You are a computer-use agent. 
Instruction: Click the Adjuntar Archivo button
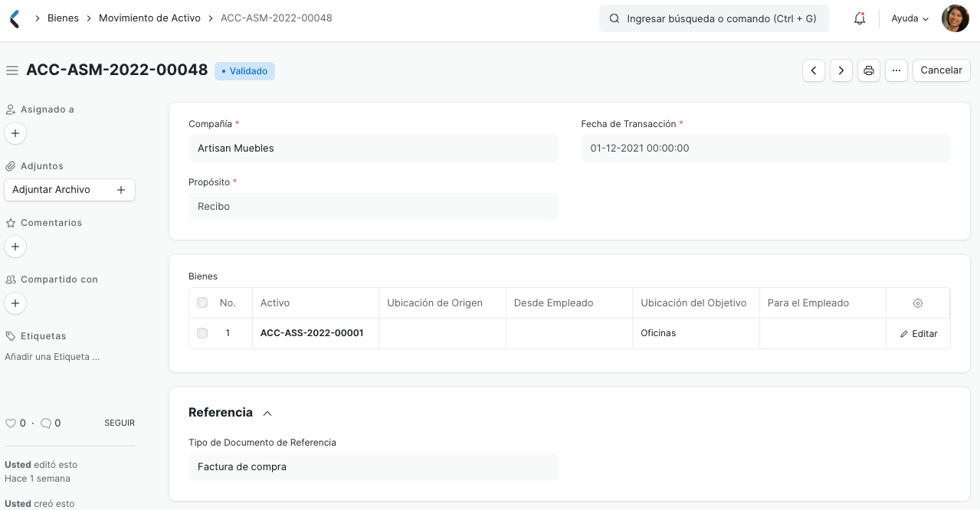(x=70, y=190)
